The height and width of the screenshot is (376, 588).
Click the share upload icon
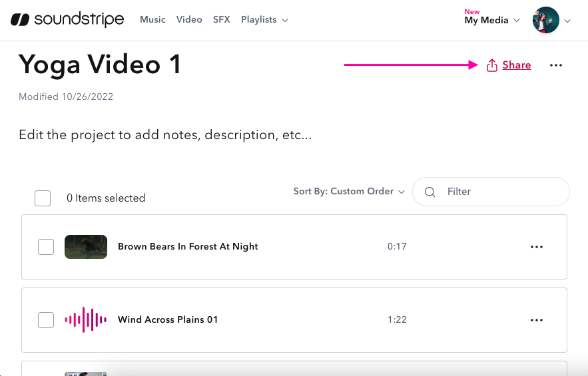click(492, 65)
